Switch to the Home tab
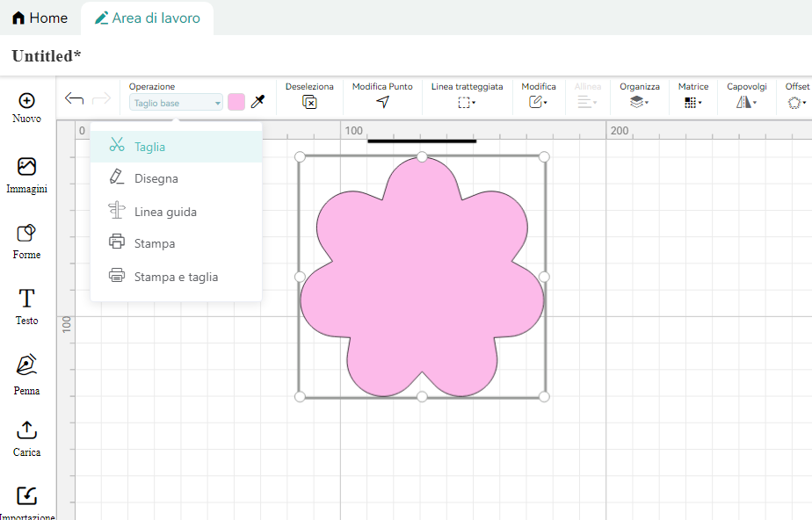Viewport: 812px width, 520px height. click(40, 18)
